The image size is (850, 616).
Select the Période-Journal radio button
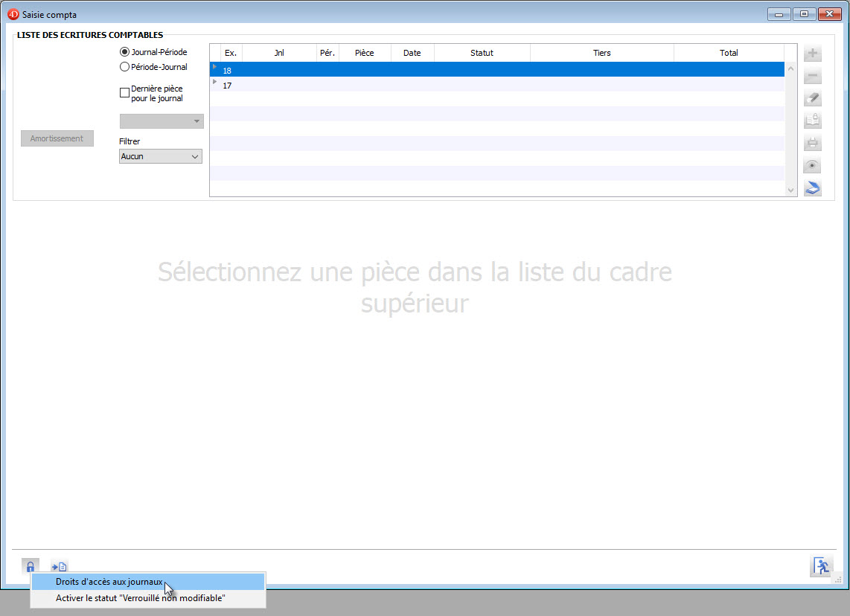point(124,67)
